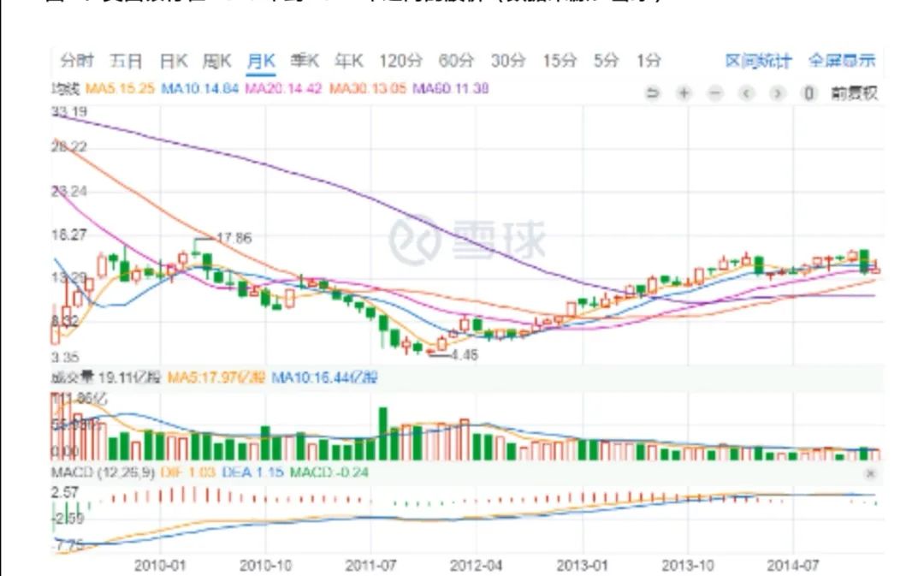Click the MA10 14.84 legend value
The width and height of the screenshot is (924, 576).
pyautogui.click(x=199, y=89)
